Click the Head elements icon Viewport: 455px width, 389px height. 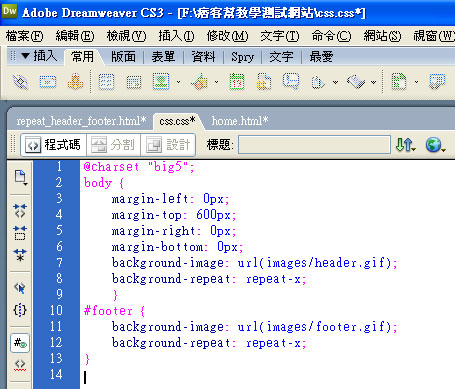(x=318, y=82)
